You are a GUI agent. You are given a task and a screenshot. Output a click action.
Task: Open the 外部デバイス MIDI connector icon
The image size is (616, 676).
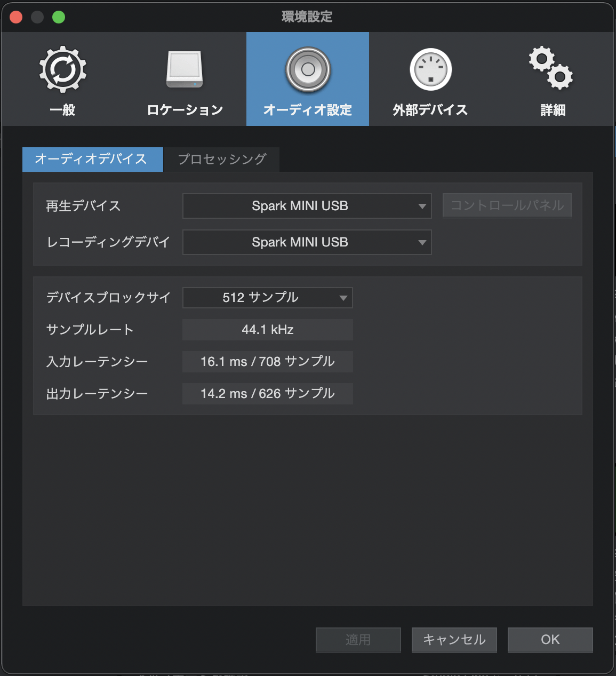(x=430, y=70)
